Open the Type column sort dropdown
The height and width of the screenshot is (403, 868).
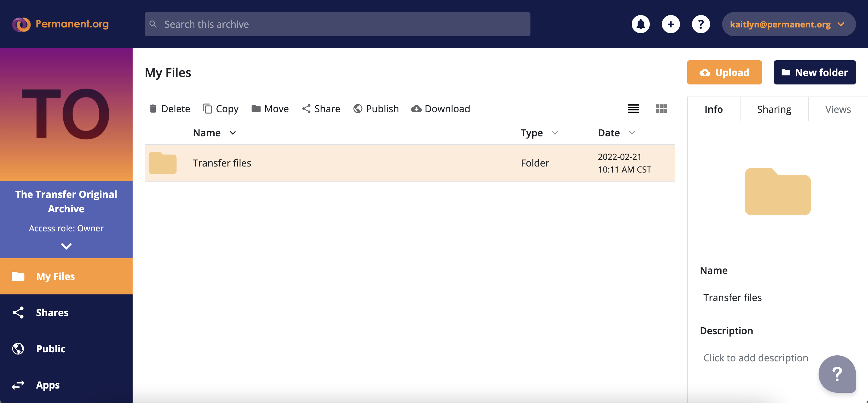555,133
